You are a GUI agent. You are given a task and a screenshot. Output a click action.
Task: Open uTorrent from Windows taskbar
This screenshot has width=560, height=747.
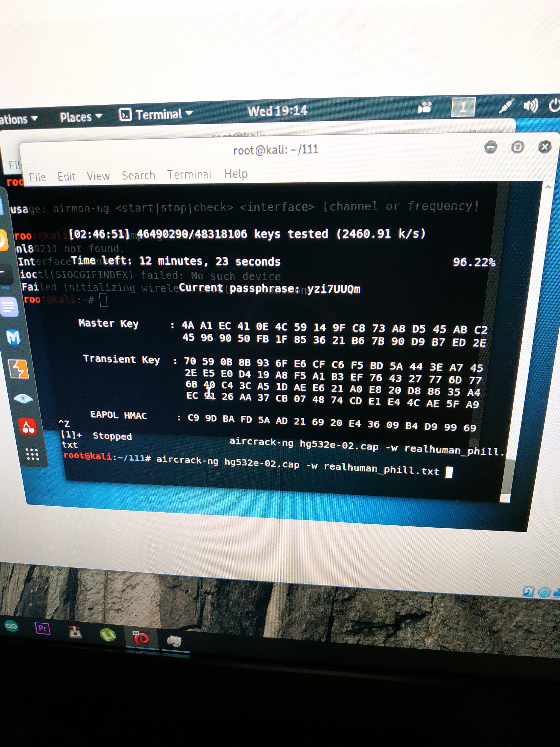108,635
